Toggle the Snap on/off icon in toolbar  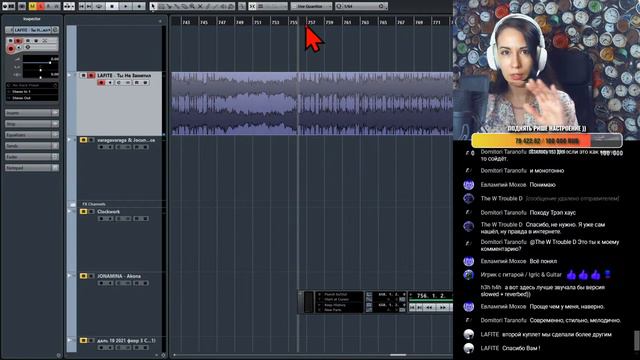[253, 6]
